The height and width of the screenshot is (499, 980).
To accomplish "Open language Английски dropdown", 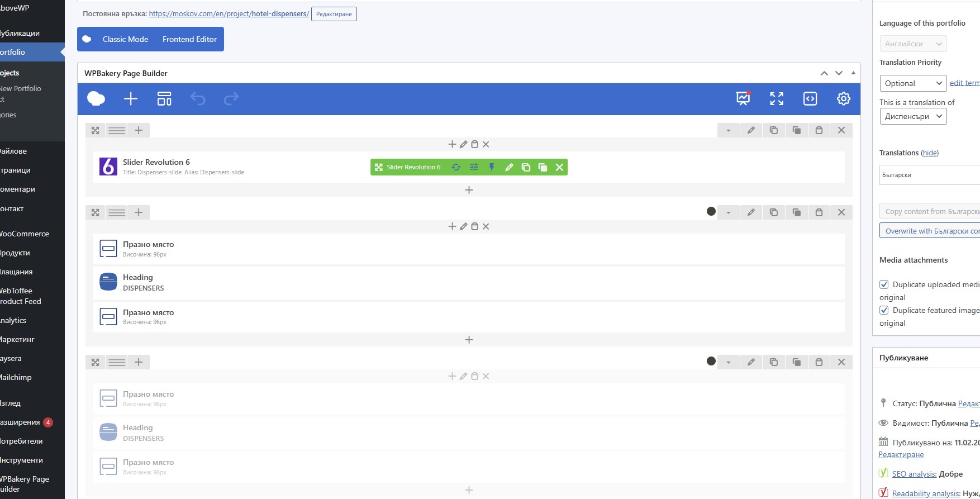I will [x=913, y=44].
